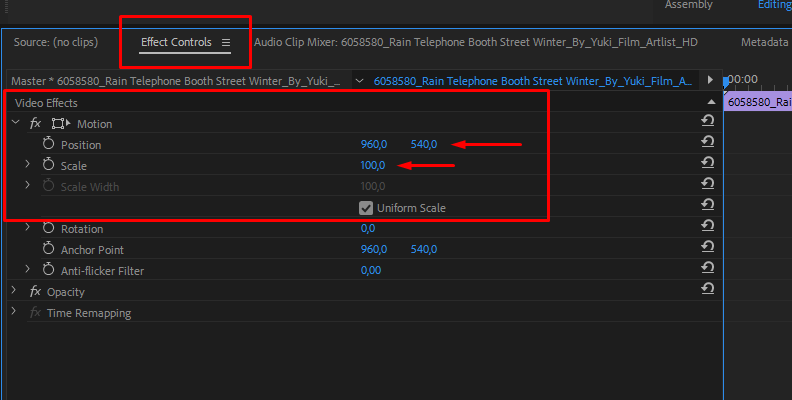This screenshot has height=400, width=792.
Task: Reset the Position parameter
Action: 708,141
